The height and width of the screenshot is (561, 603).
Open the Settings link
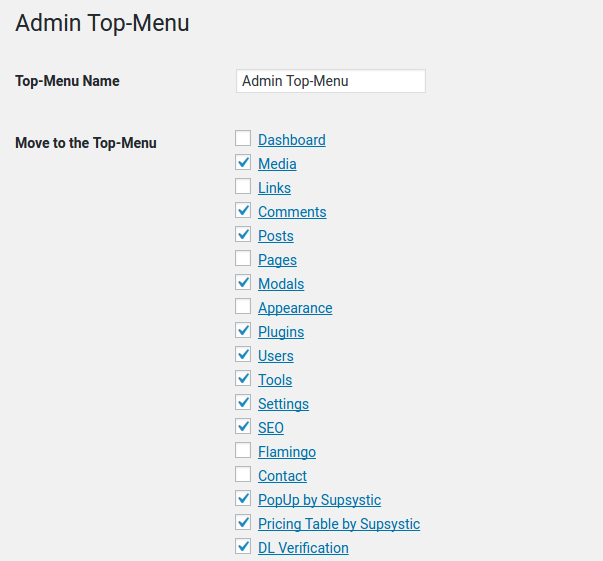(x=283, y=404)
